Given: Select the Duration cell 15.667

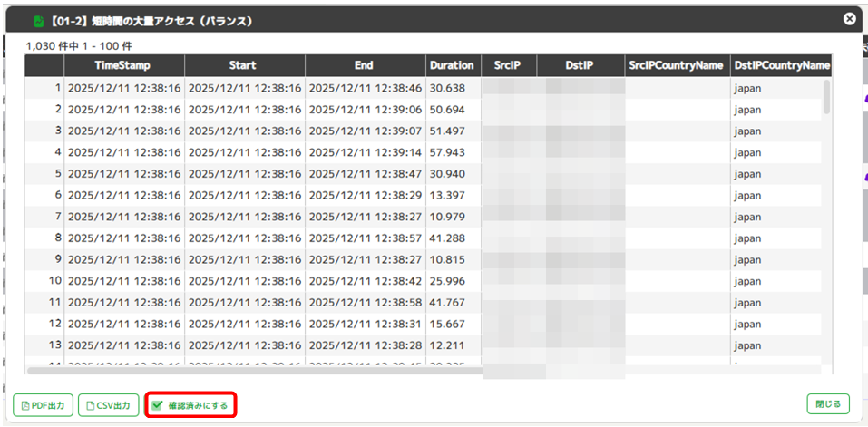Looking at the screenshot, I should click(454, 324).
